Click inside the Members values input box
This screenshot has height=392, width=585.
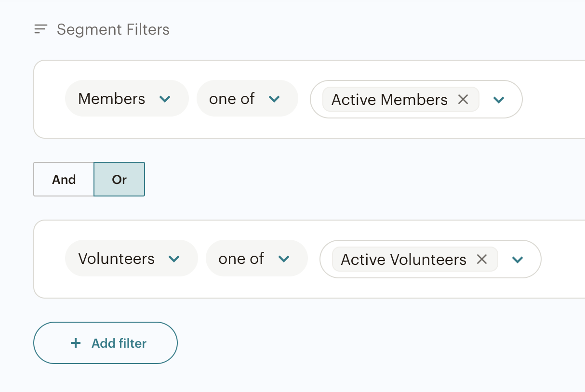coord(416,99)
